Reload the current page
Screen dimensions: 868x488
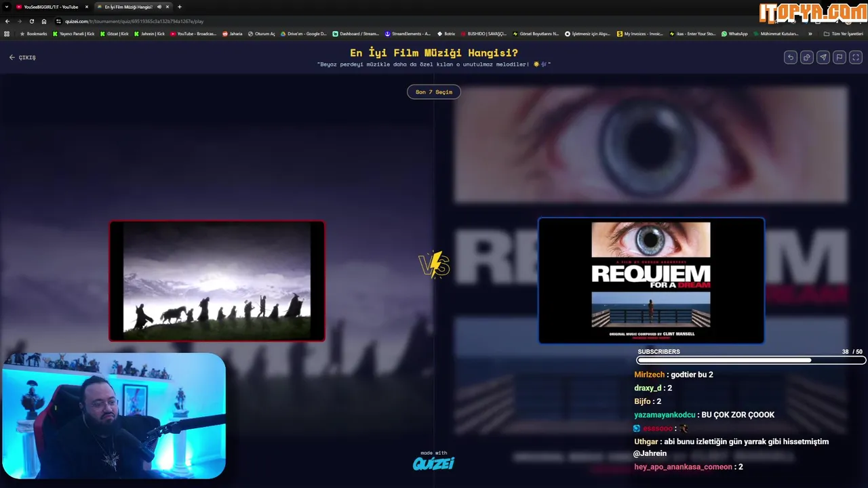click(x=31, y=21)
